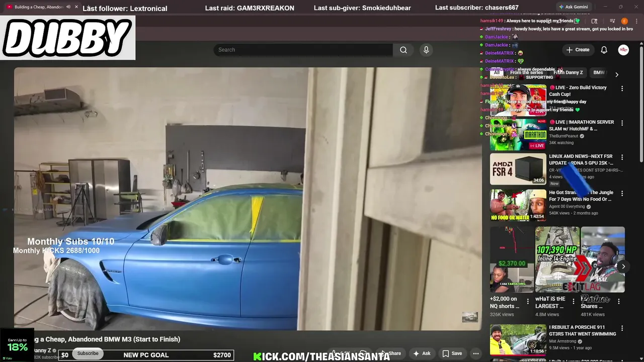The width and height of the screenshot is (644, 362).
Task: Open the MARATHON SERVER SLAM video title
Action: (x=581, y=125)
